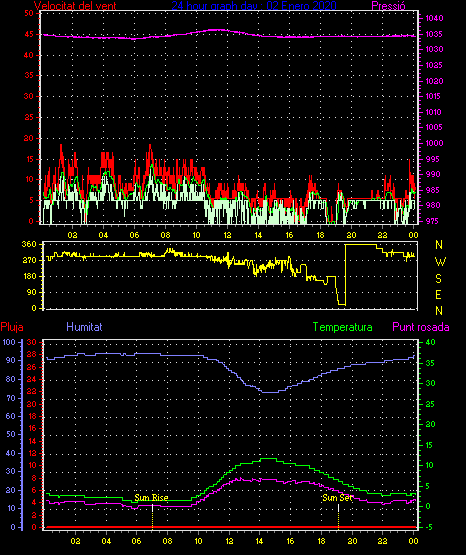This screenshot has height=555, width=466.
Task: Select the blue '50' humidity axis value
Action: tap(11, 434)
